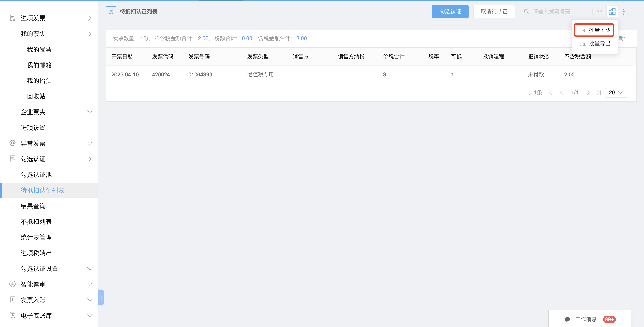Viewport: 644px width, 327px height.
Task: Click the 发票入账 sidebar icon
Action: 12,299
